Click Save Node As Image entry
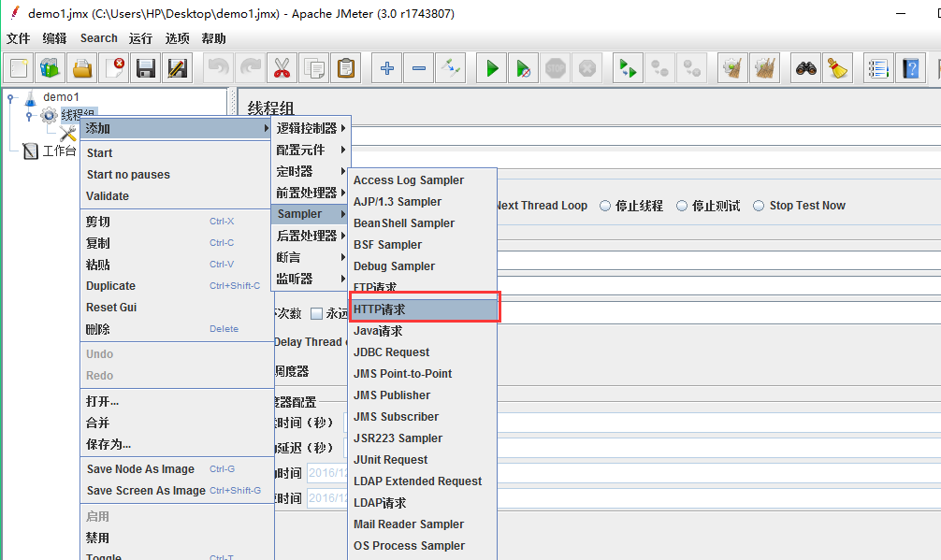The image size is (941, 560). pos(176,469)
